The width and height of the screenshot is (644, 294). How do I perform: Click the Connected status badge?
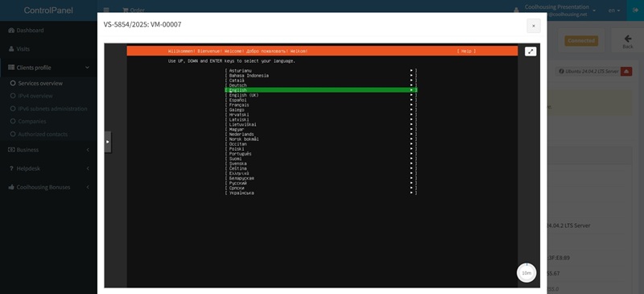tap(581, 41)
